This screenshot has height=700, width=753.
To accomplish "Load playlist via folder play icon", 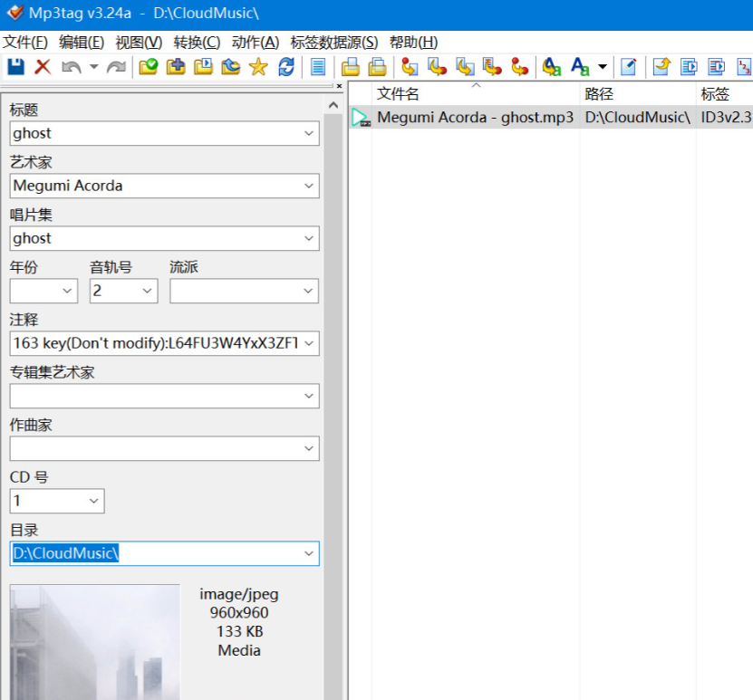I will click(x=203, y=67).
